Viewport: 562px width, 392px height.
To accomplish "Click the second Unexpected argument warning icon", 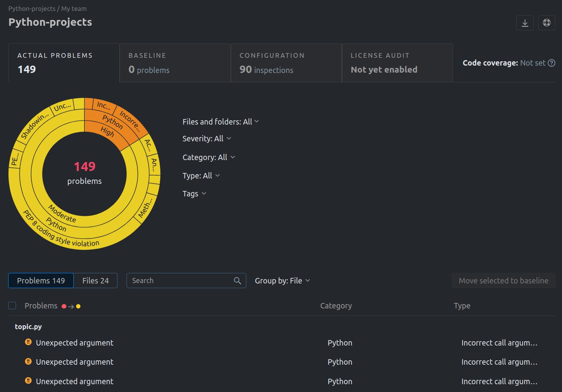I will pos(28,362).
